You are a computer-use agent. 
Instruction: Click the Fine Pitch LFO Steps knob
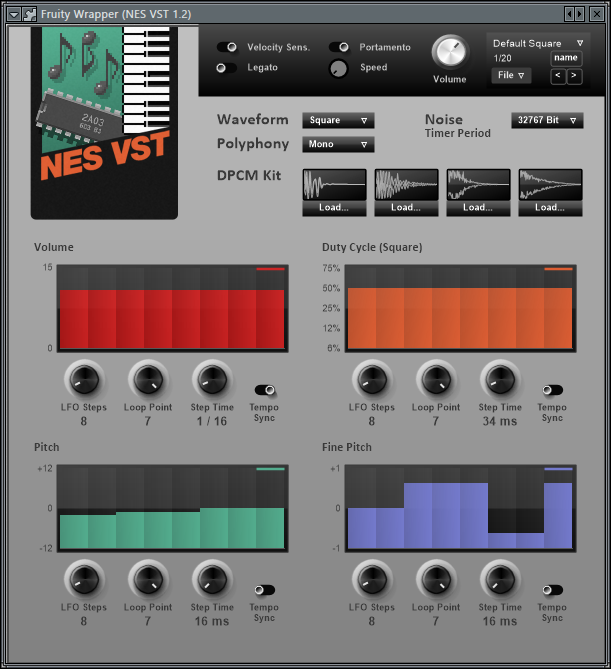pyautogui.click(x=372, y=580)
